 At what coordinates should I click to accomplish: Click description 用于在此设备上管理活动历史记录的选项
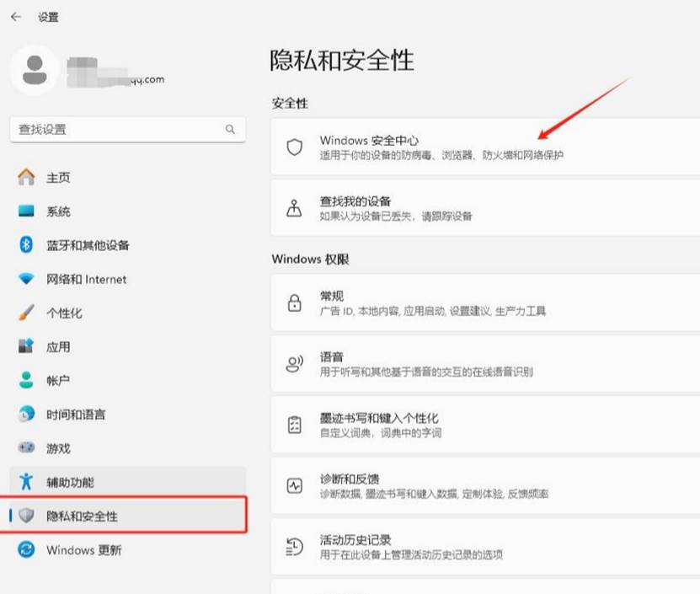(x=411, y=554)
